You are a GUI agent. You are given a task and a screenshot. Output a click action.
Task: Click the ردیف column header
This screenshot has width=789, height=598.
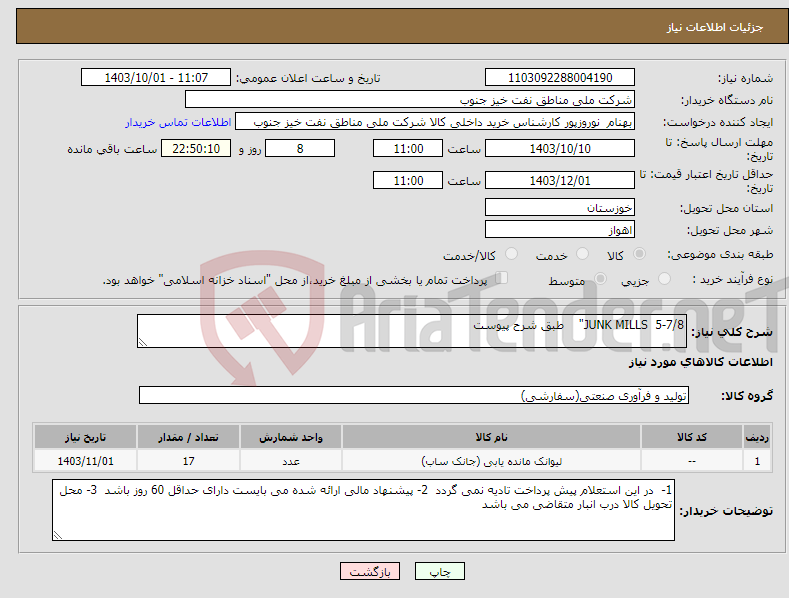pos(757,437)
